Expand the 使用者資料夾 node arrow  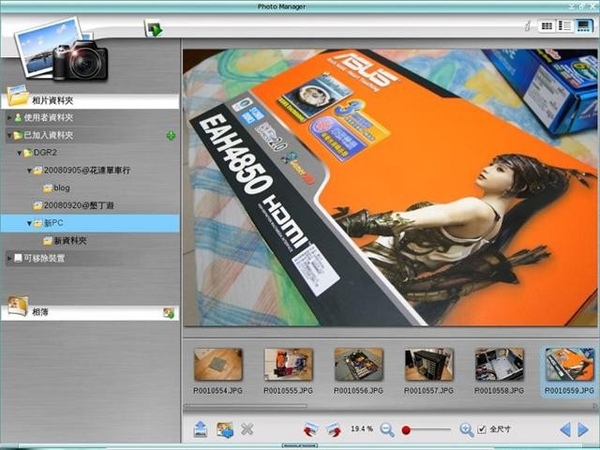pyautogui.click(x=10, y=118)
